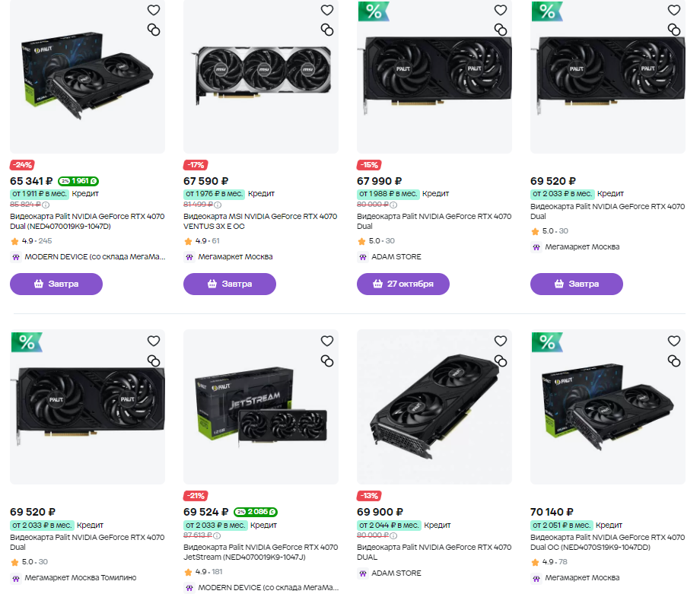The image size is (700, 594).
Task: Add MSI VENTUS 3X E OC card to favorites
Action: [x=326, y=10]
